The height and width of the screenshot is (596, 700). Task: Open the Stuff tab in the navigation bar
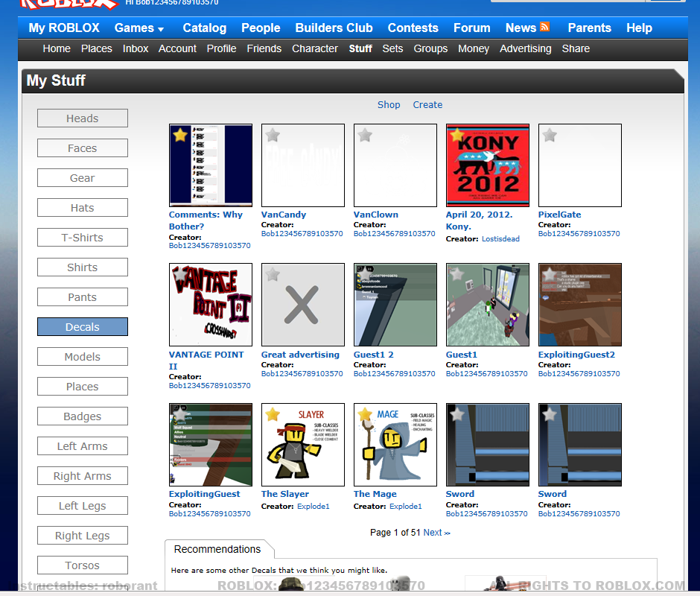360,48
